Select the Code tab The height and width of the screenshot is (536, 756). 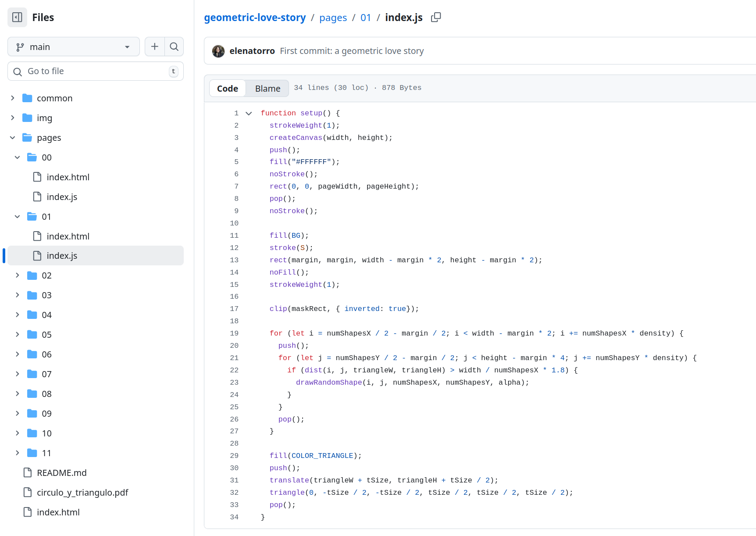[227, 88]
